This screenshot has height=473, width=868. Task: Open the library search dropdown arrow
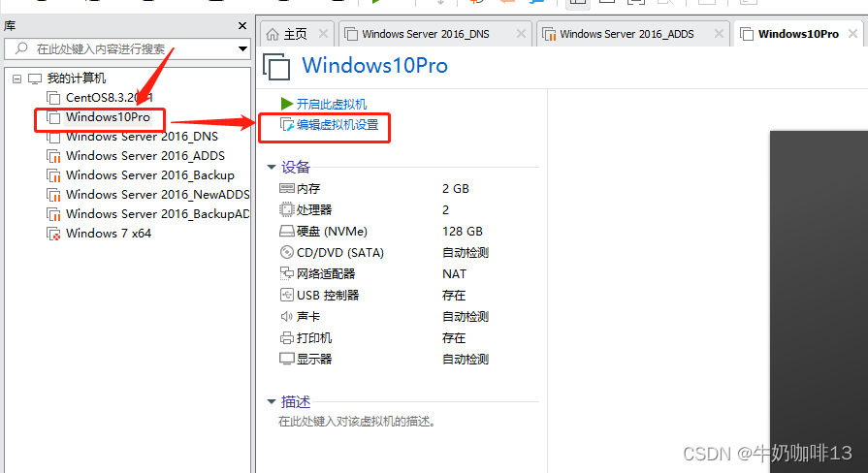tap(242, 48)
